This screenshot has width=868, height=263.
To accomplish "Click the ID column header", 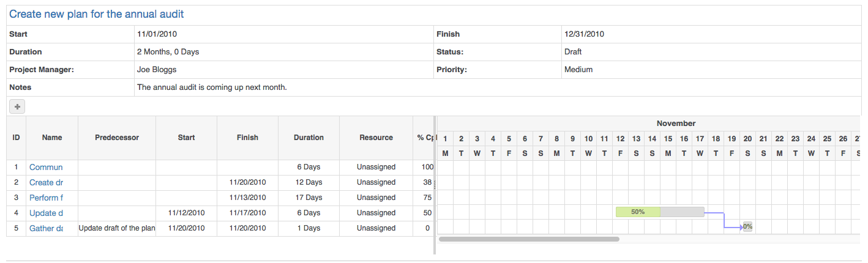I will [x=17, y=138].
